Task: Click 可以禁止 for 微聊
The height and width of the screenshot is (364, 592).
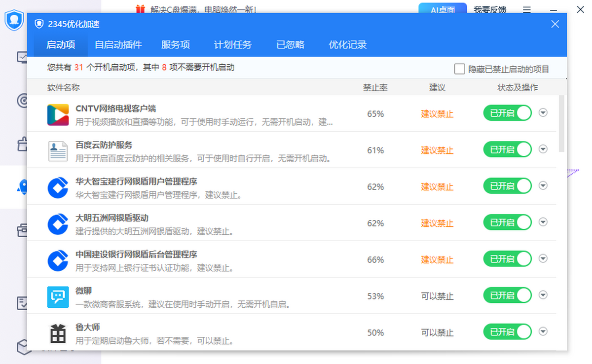Action: point(437,296)
